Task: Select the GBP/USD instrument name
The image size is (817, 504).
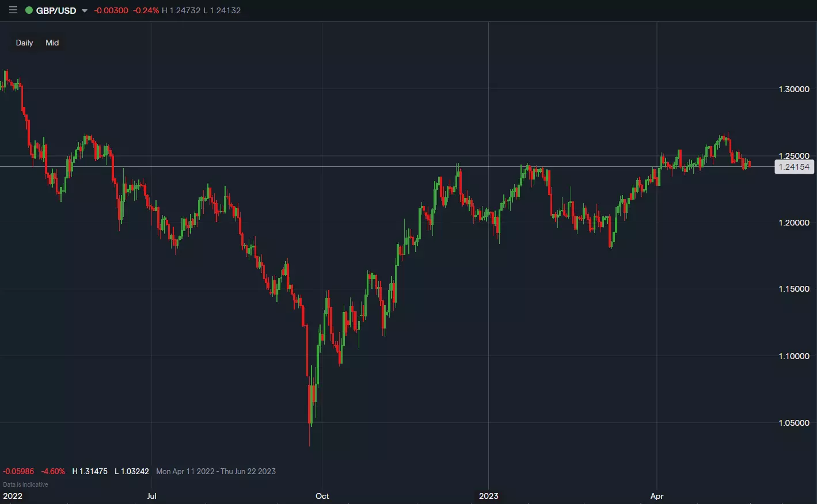Action: click(x=56, y=10)
